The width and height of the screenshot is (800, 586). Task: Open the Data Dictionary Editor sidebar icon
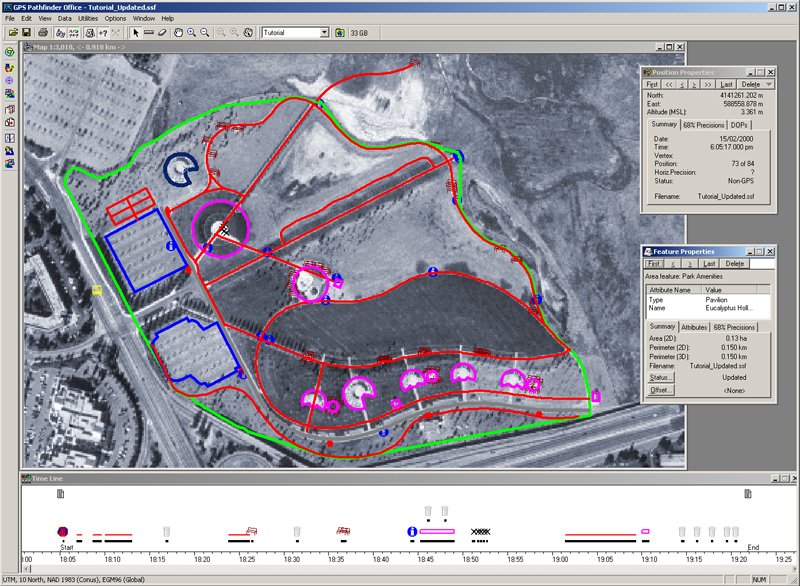coord(10,138)
